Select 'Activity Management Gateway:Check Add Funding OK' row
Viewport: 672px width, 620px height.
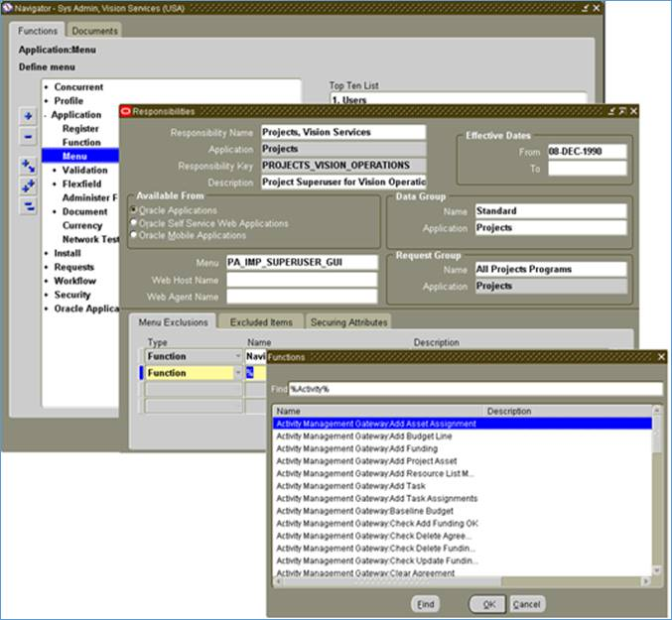pyautogui.click(x=462, y=523)
